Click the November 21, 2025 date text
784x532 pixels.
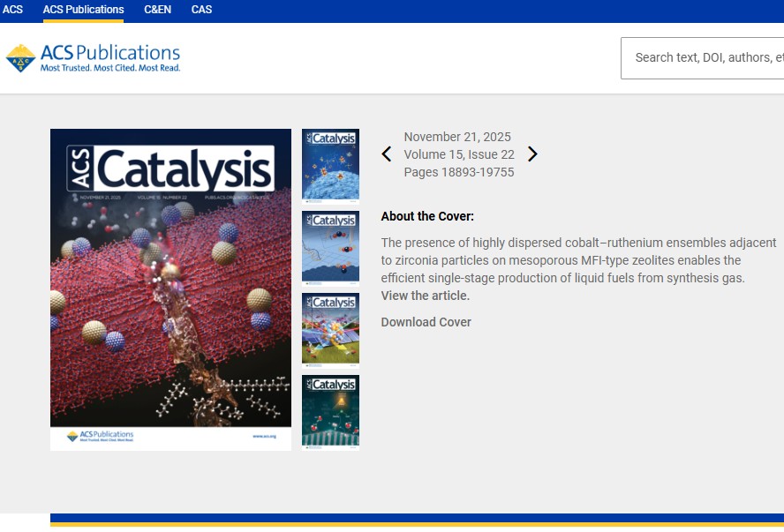coord(457,137)
